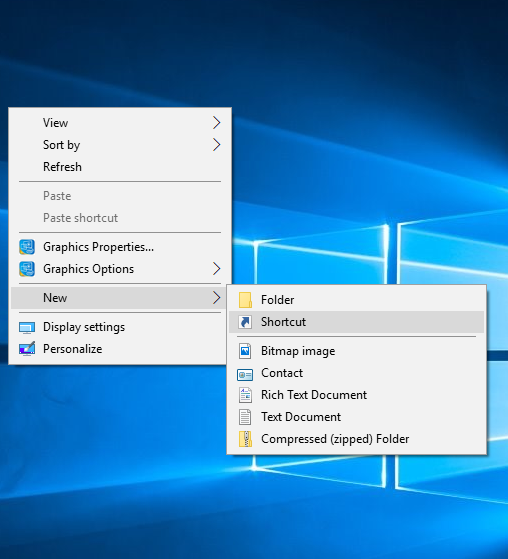Click the Shortcut arrow icon
Image resolution: width=508 pixels, height=559 pixels.
[x=245, y=322]
